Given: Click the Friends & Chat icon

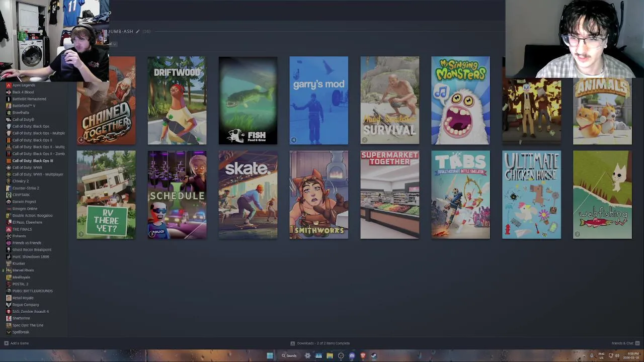Looking at the screenshot, I should (637, 343).
